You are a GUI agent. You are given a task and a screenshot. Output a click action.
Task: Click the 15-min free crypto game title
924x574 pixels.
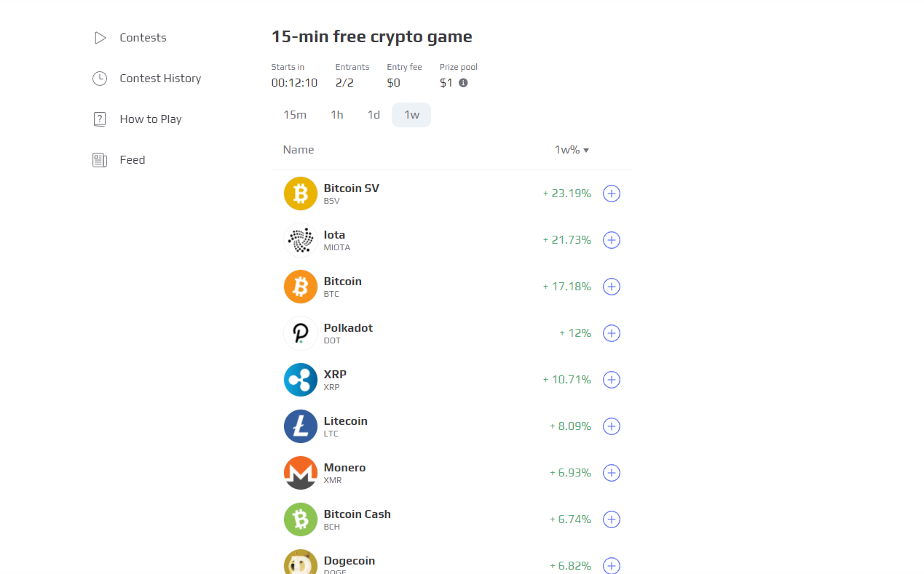coord(372,36)
